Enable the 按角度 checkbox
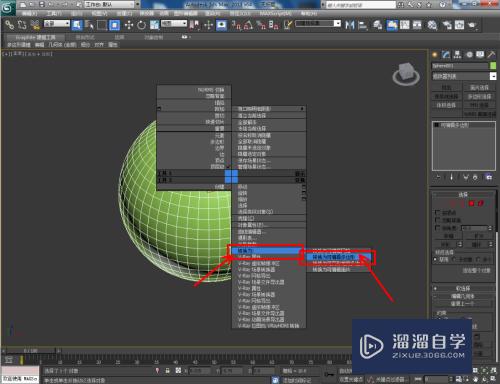 438,228
